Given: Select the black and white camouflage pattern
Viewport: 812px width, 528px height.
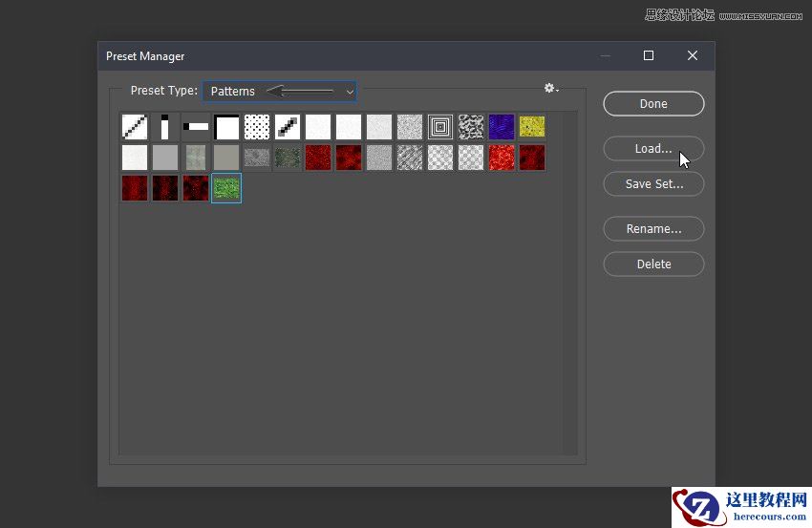Looking at the screenshot, I should pos(471,127).
